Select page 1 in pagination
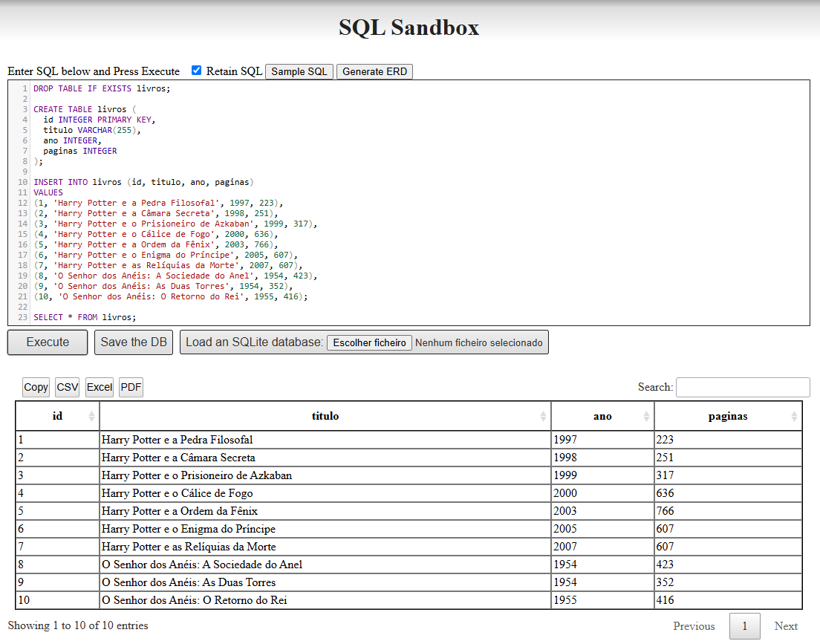Screen dimensions: 820x644 tap(745, 626)
